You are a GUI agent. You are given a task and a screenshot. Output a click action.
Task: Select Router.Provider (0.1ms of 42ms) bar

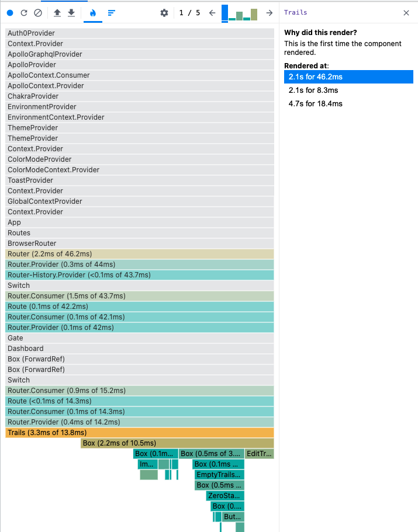point(140,328)
